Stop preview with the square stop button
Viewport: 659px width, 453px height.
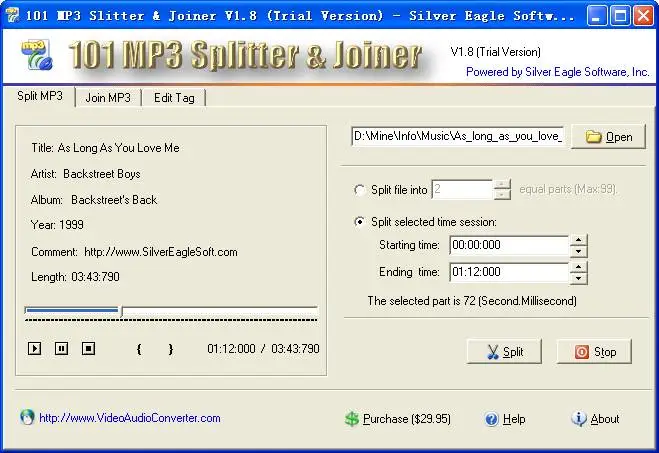[88, 348]
